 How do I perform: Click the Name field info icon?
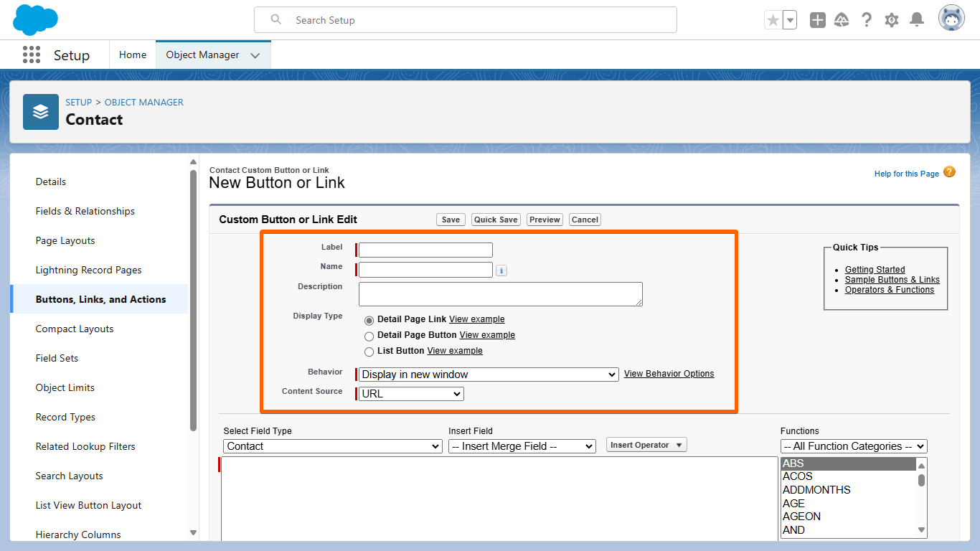501,270
